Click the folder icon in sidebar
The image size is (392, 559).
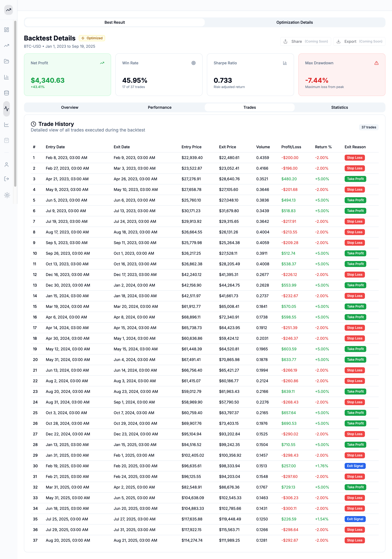coord(7,61)
